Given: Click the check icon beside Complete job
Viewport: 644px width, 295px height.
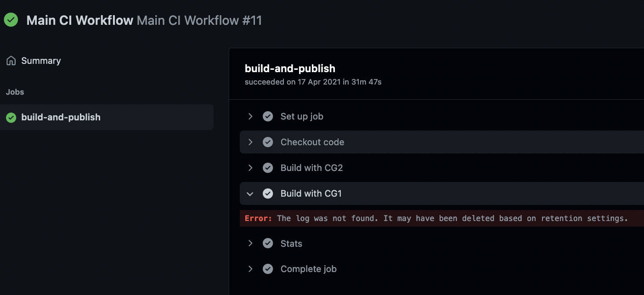Looking at the screenshot, I should (x=268, y=269).
